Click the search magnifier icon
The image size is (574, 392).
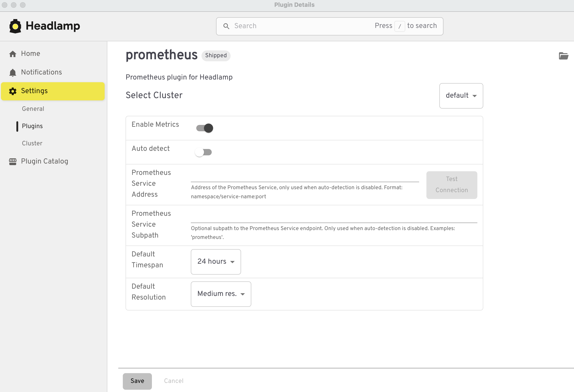point(227,26)
